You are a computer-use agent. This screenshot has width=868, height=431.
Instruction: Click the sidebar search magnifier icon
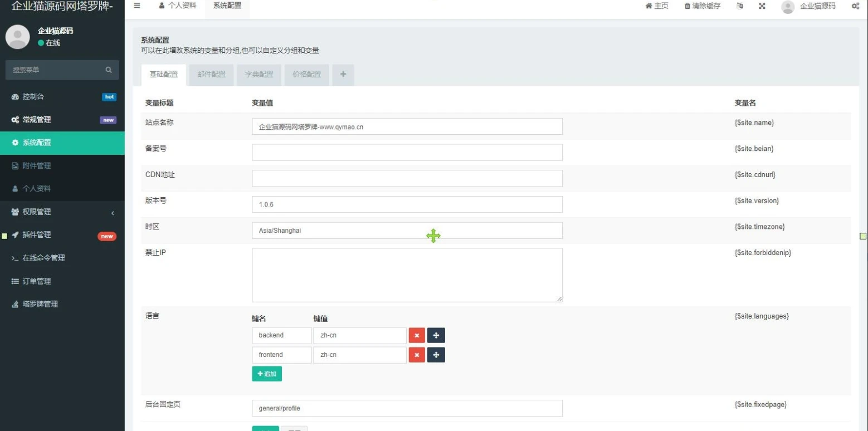click(109, 70)
